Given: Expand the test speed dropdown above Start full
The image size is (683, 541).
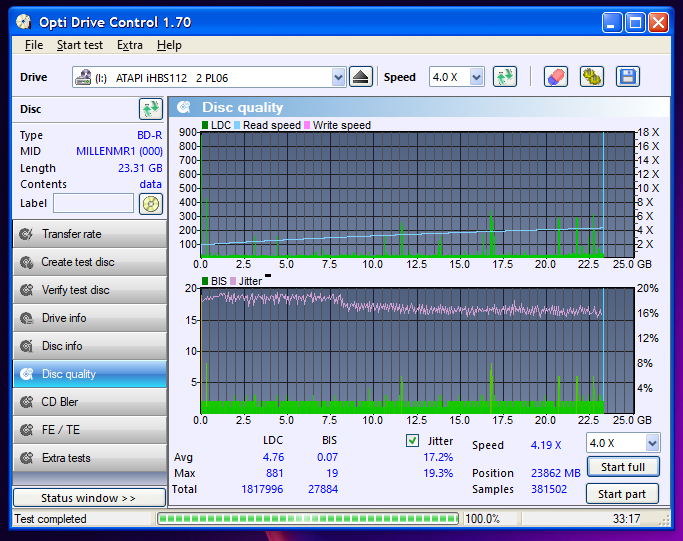Looking at the screenshot, I should (652, 443).
